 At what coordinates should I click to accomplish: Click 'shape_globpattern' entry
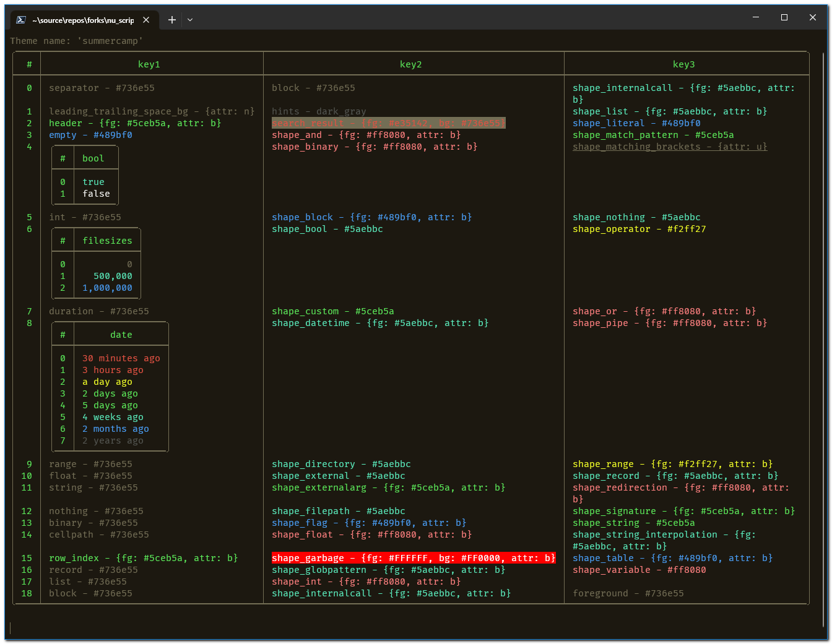389,570
